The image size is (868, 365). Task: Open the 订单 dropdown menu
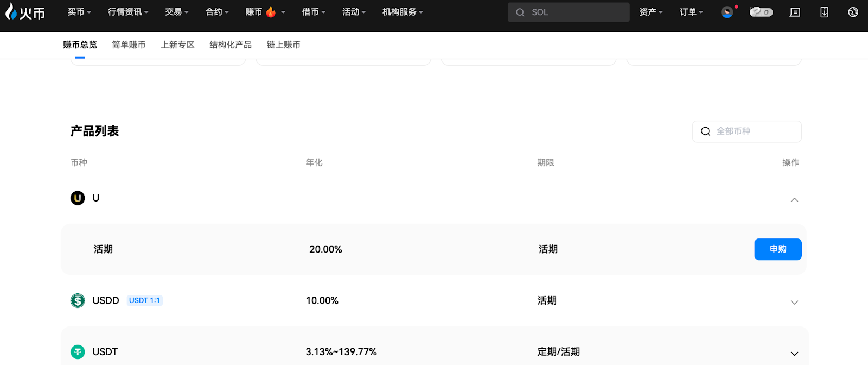(691, 12)
